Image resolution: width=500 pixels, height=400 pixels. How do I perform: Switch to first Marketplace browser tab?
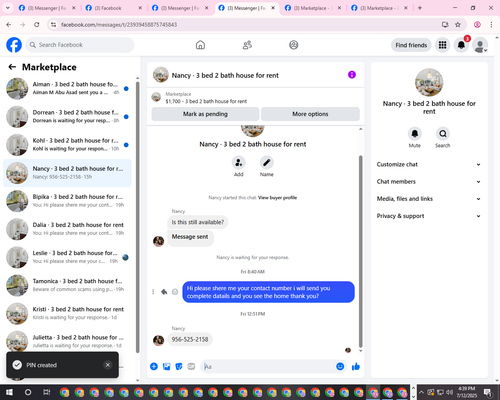tap(313, 8)
